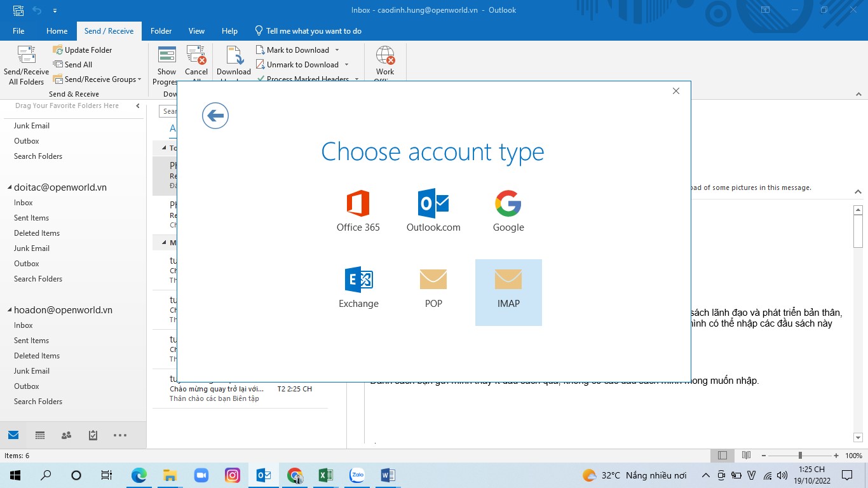
Task: Choose the Google account type
Action: 508,212
